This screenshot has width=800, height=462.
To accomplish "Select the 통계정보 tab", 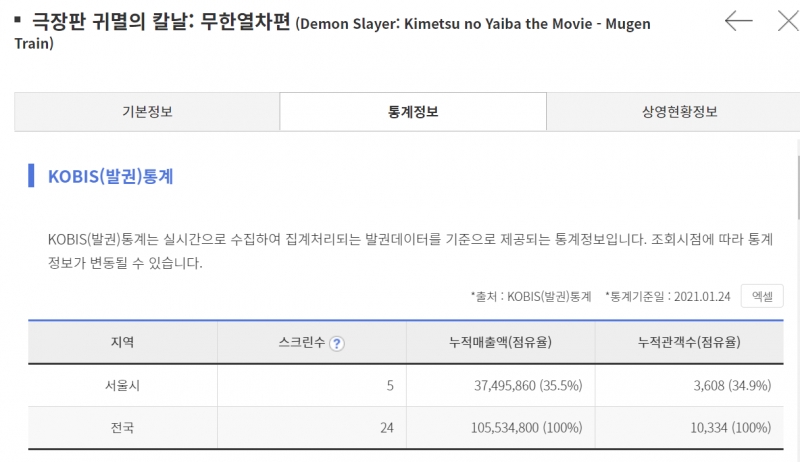I will click(413, 112).
